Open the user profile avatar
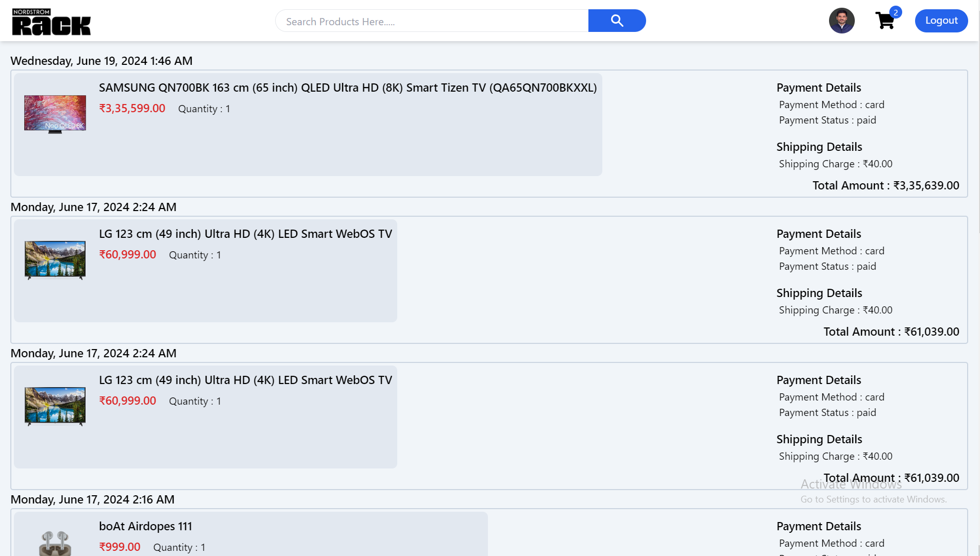Viewport: 980px width, 556px height. point(841,21)
